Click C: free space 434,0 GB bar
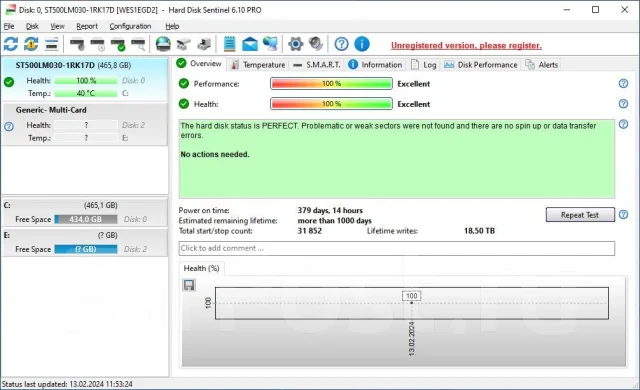 click(86, 219)
